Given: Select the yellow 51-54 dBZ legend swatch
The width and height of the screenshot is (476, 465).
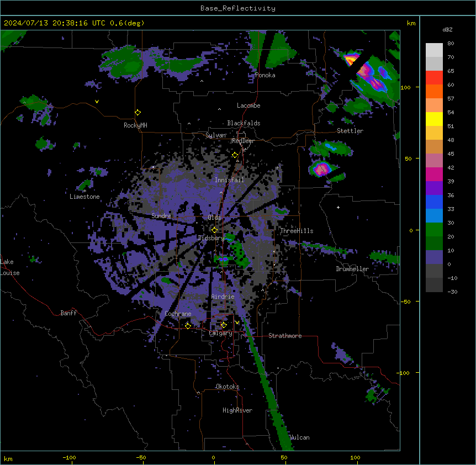Looking at the screenshot, I should coord(434,119).
